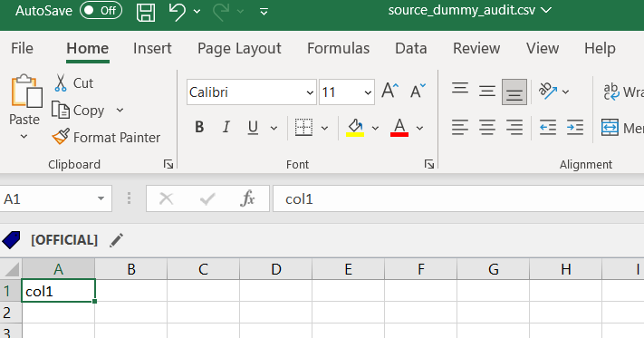Viewport: 644px width, 338px height.
Task: Open the Data ribbon tab
Action: click(410, 48)
